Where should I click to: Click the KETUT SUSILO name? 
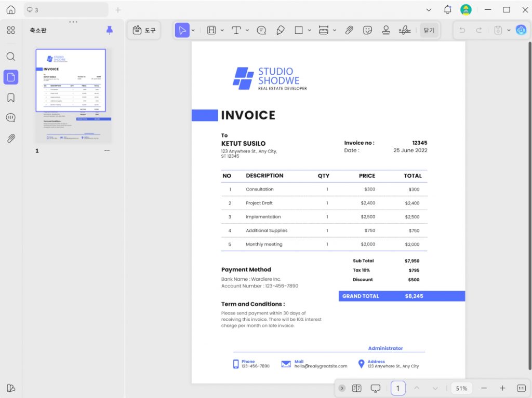click(243, 143)
